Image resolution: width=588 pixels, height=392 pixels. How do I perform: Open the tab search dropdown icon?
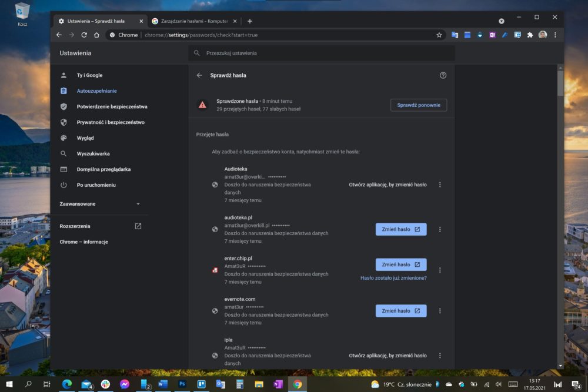click(502, 21)
